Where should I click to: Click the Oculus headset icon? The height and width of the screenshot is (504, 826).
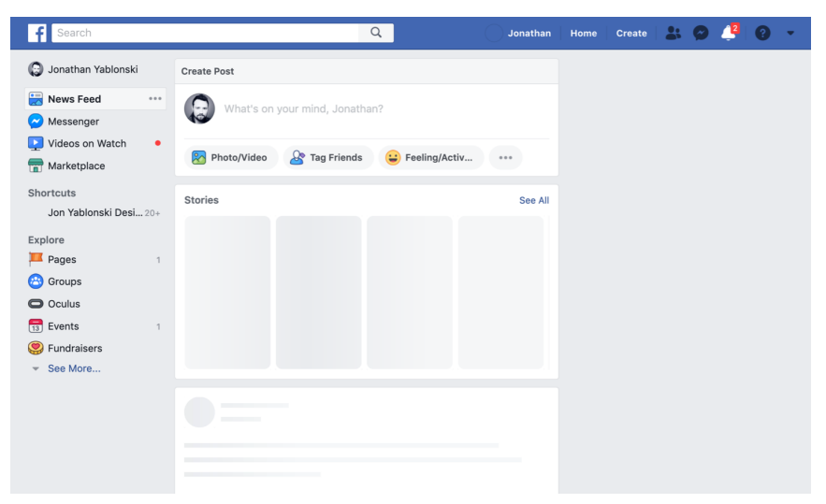36,304
